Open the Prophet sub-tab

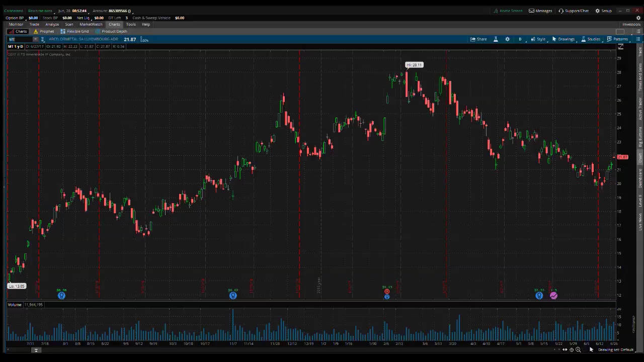tap(44, 31)
